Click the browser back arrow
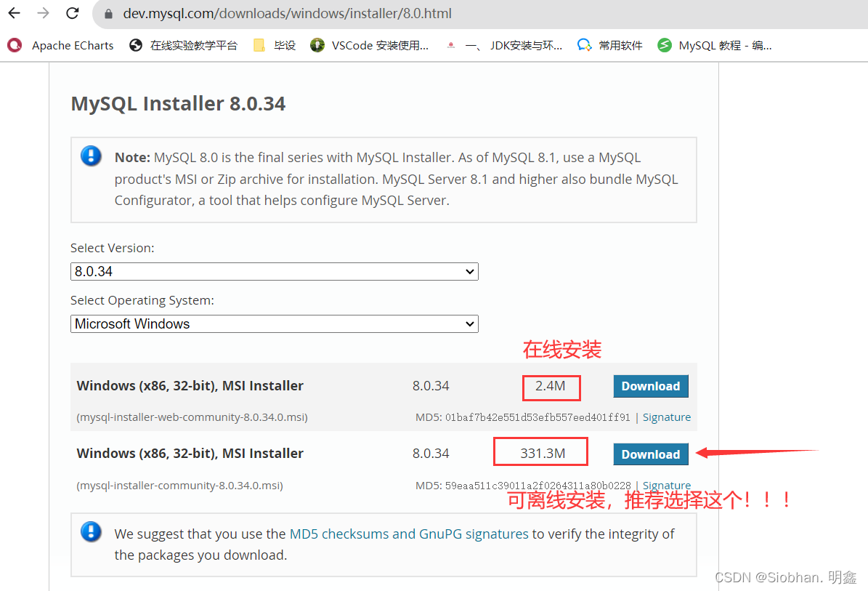The image size is (868, 591). (x=15, y=13)
